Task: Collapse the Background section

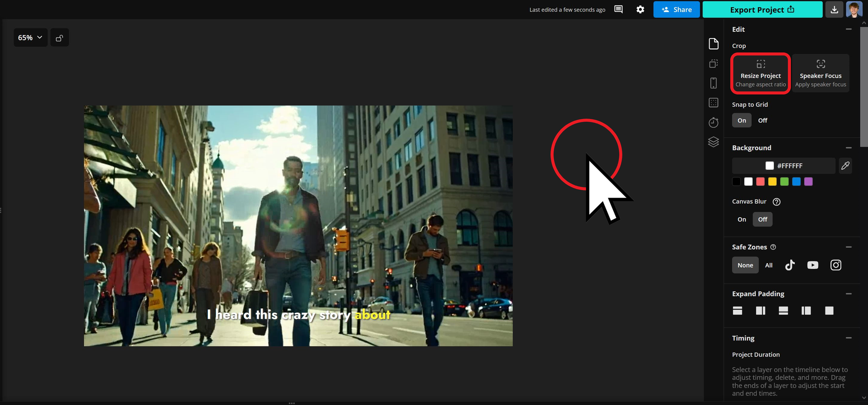Action: (849, 147)
